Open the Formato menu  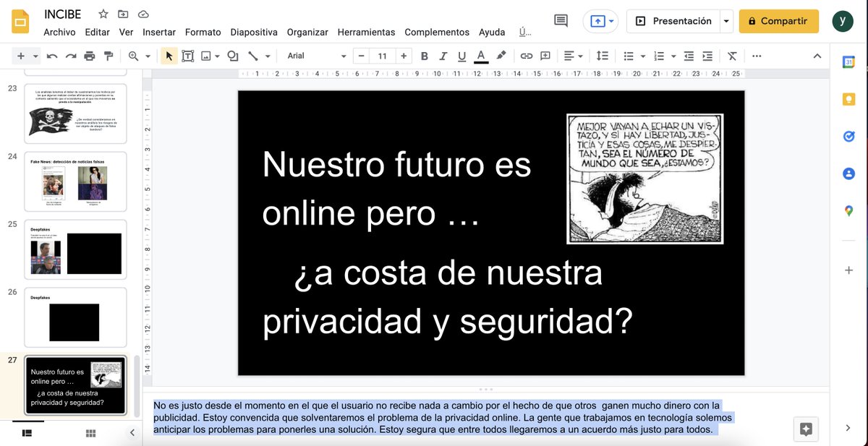pos(203,32)
